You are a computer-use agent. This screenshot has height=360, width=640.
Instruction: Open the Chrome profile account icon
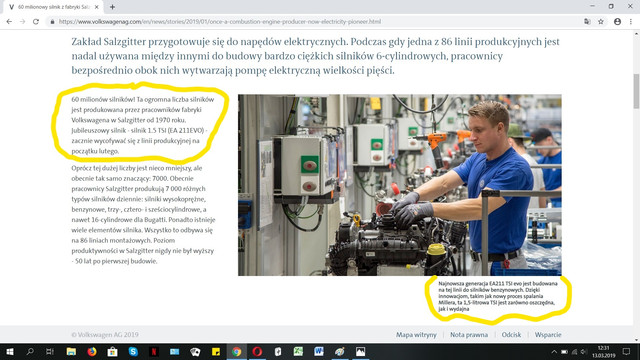pos(617,22)
